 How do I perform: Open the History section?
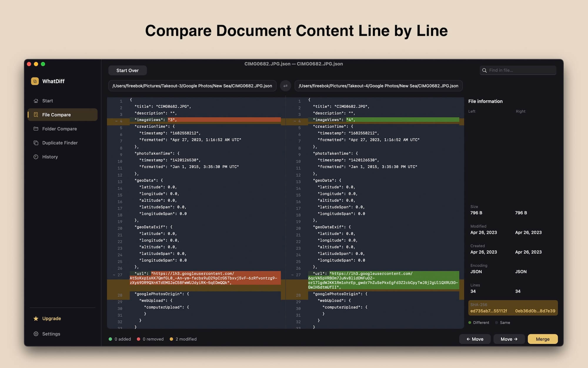point(63,157)
